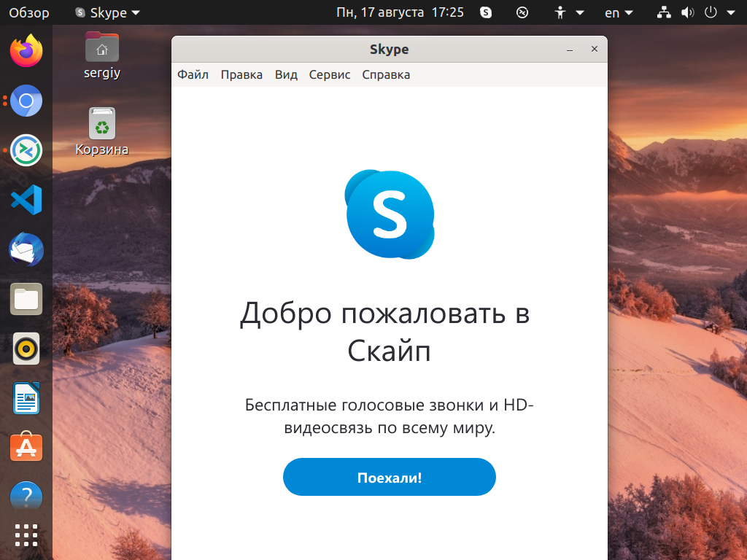Launch Firefox from the dock
The height and width of the screenshot is (560, 747).
click(x=26, y=51)
